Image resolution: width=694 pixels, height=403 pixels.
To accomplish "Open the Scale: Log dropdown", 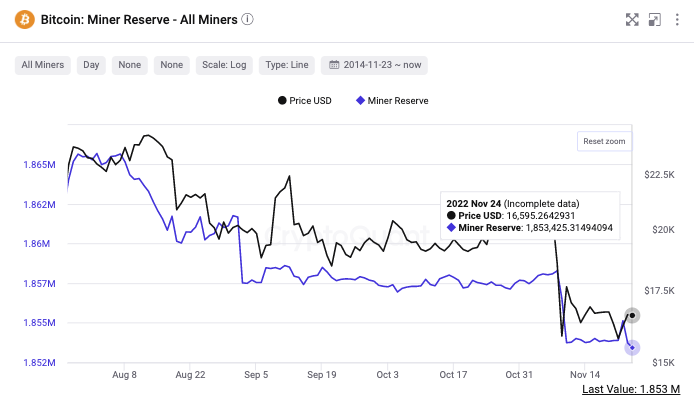I will point(224,65).
